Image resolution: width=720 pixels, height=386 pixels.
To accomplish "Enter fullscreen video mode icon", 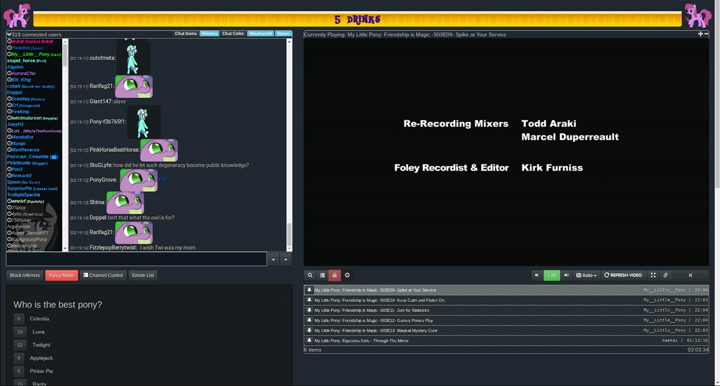I will pyautogui.click(x=653, y=275).
